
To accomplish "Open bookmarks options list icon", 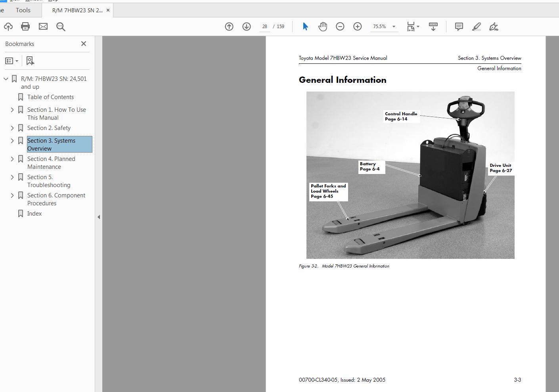I will point(11,61).
